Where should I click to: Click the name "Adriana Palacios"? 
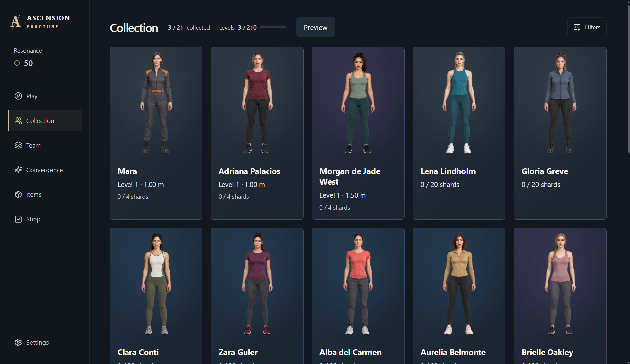(249, 171)
